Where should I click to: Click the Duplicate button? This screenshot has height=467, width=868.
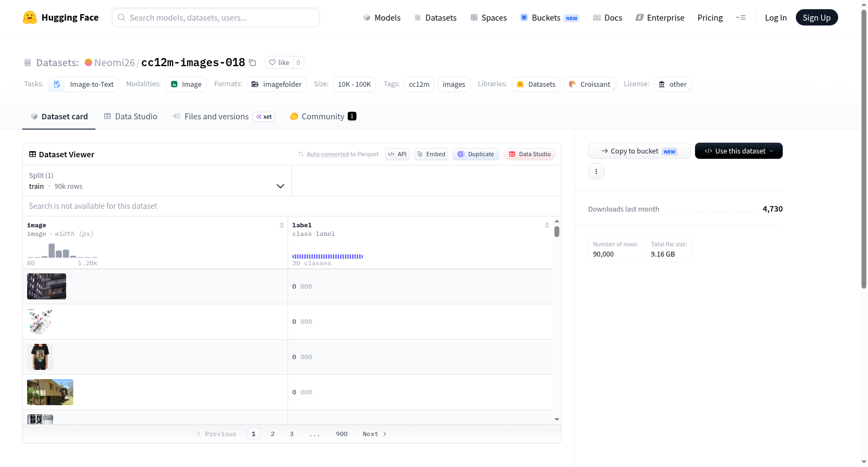[x=476, y=154]
